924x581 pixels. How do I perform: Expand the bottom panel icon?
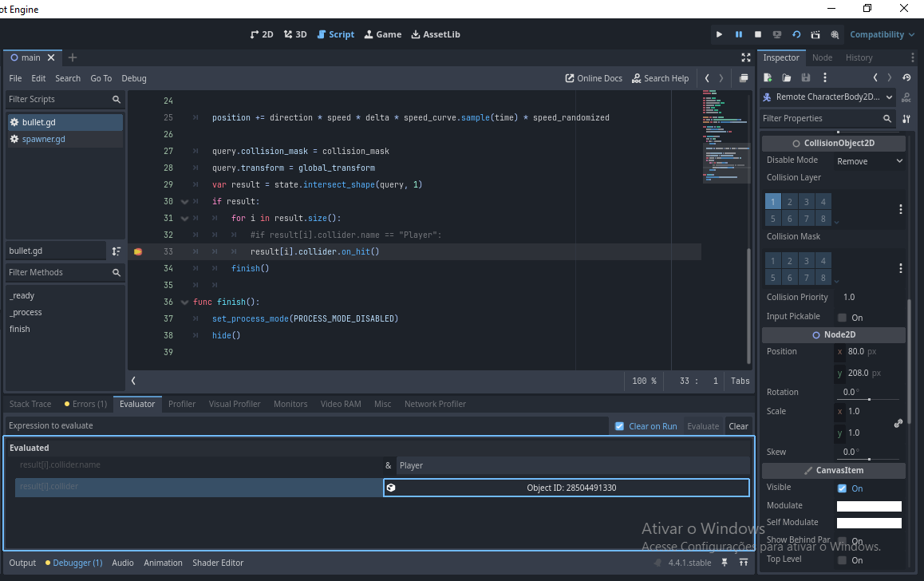[744, 563]
